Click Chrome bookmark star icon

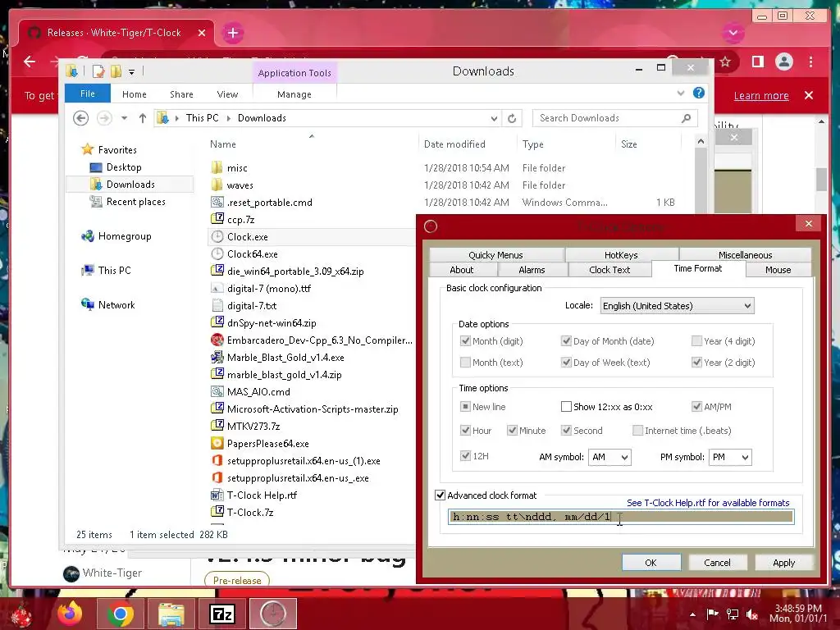(725, 62)
